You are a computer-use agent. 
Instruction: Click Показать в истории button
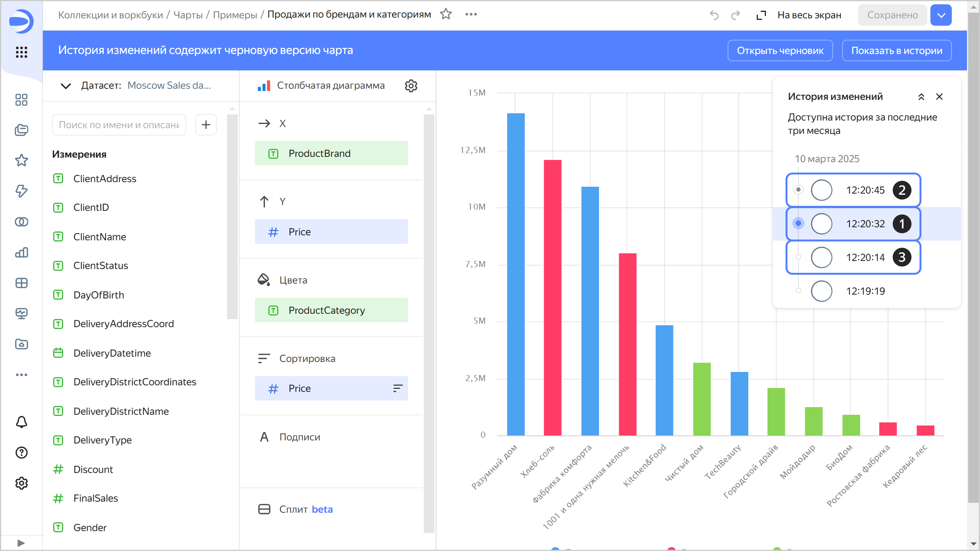(897, 51)
